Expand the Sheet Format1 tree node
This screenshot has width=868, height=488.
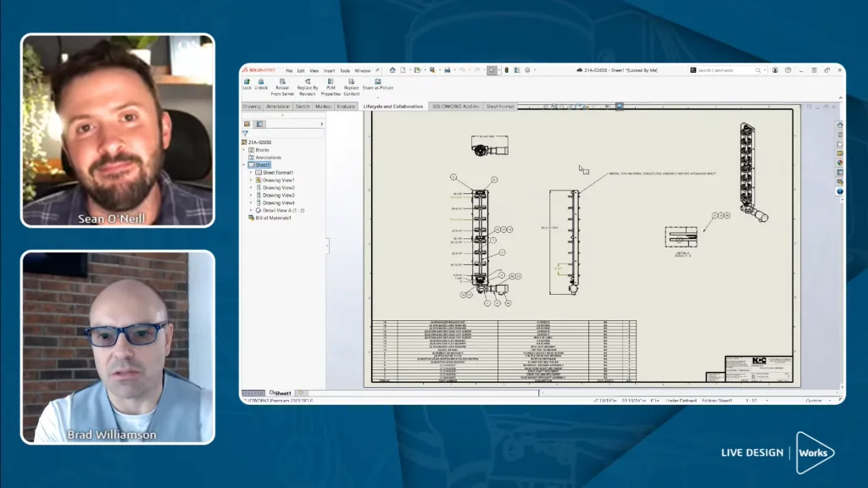click(251, 173)
